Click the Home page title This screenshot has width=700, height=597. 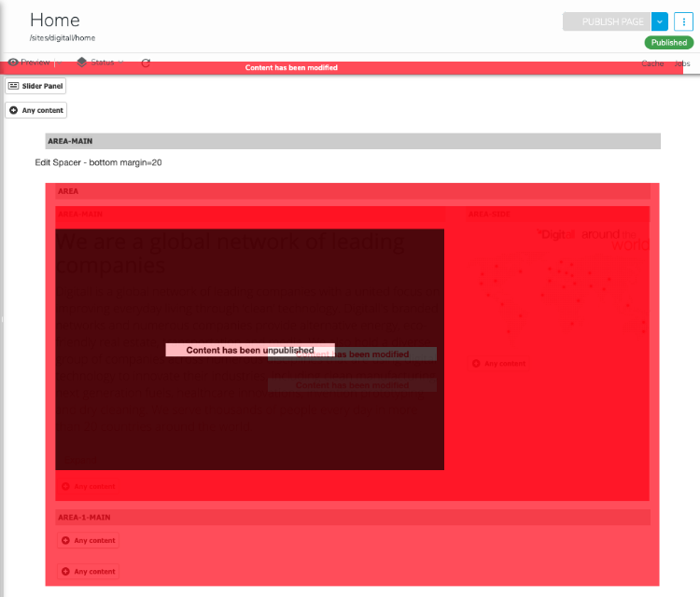point(55,21)
